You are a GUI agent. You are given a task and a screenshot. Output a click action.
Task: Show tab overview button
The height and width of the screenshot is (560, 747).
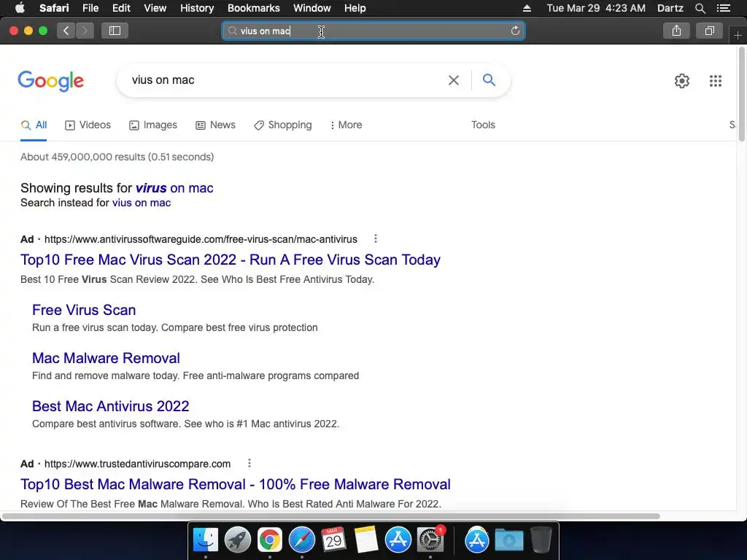coord(709,31)
